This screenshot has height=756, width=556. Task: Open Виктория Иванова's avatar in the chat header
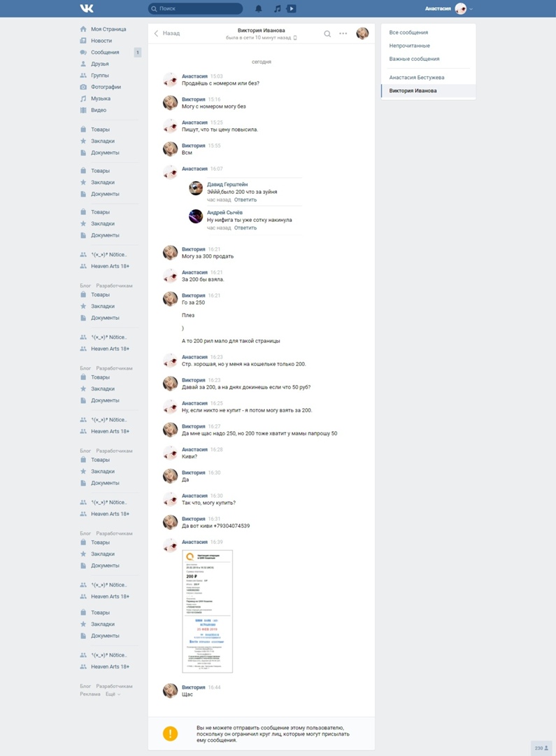click(362, 34)
